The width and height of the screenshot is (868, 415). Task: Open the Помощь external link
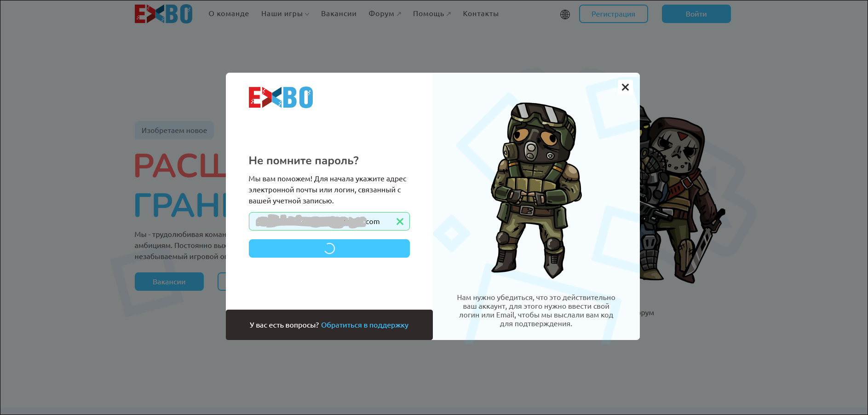(431, 14)
